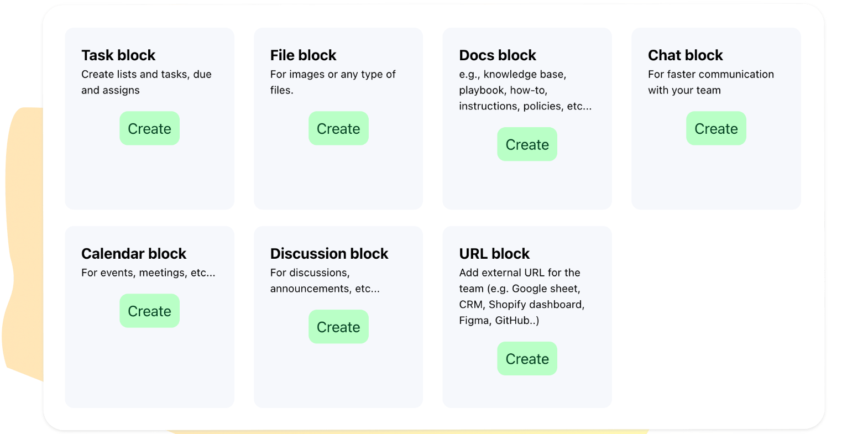Hit Create in the Chat block card
This screenshot has width=868, height=434.
coord(716,128)
